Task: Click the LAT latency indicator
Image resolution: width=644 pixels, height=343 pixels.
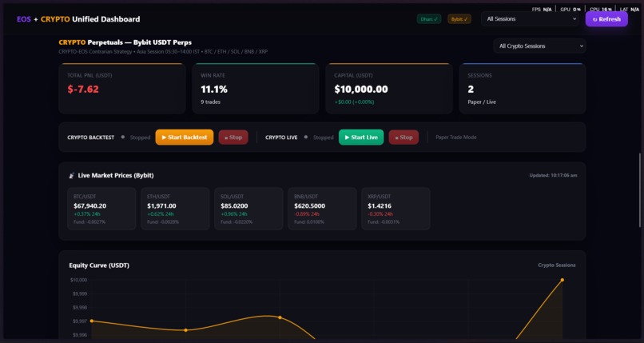Action: (629, 9)
